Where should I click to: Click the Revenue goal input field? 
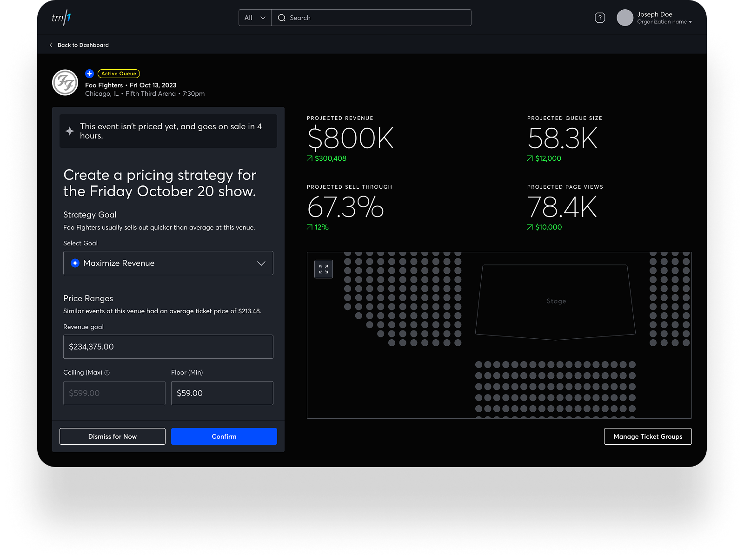click(x=168, y=347)
